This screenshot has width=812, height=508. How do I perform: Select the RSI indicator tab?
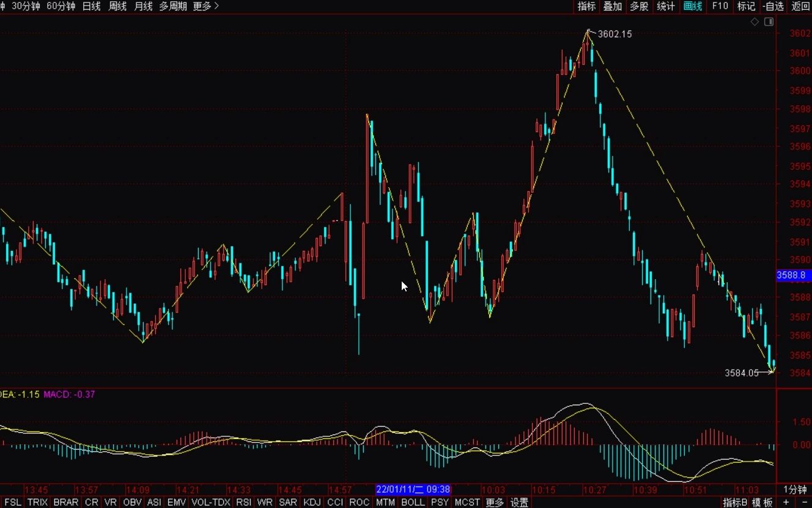point(243,502)
